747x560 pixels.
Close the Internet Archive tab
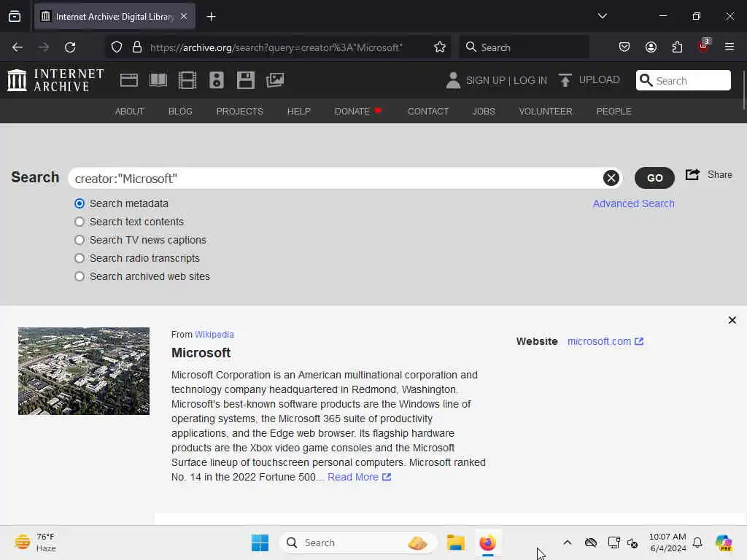(184, 16)
